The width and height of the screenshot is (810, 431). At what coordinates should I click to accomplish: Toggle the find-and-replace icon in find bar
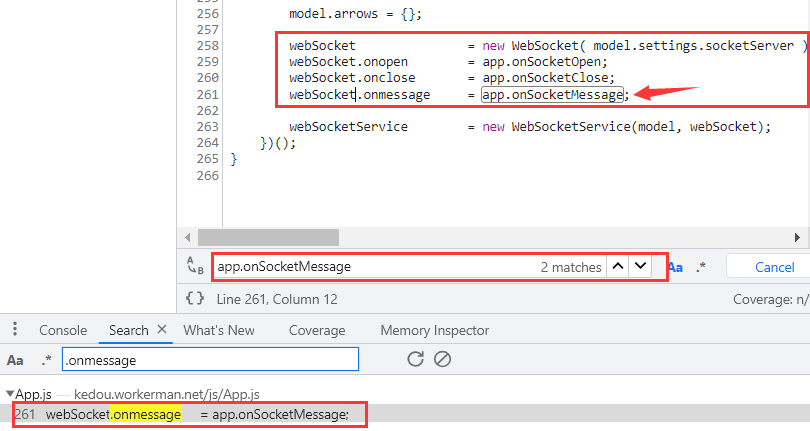point(195,267)
